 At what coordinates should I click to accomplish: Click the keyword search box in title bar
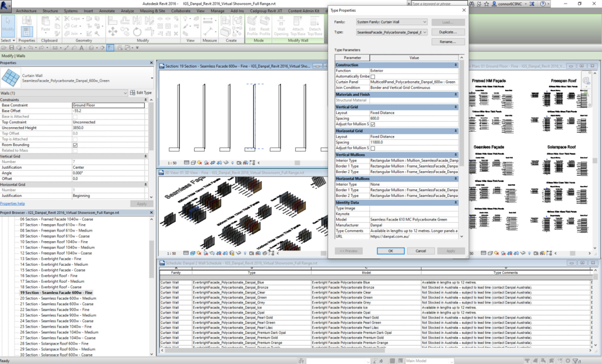439,4
